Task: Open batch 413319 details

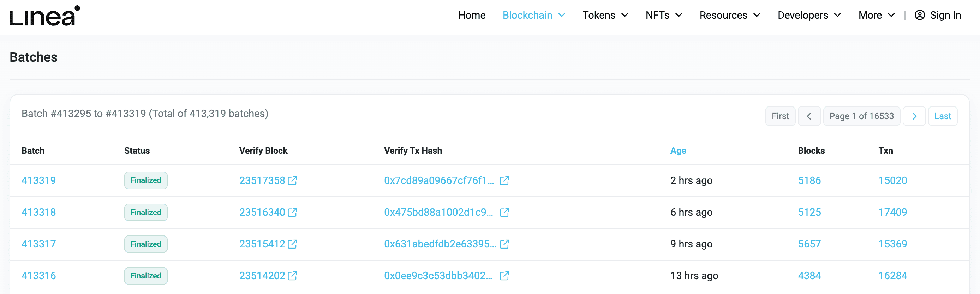Action: (38, 180)
